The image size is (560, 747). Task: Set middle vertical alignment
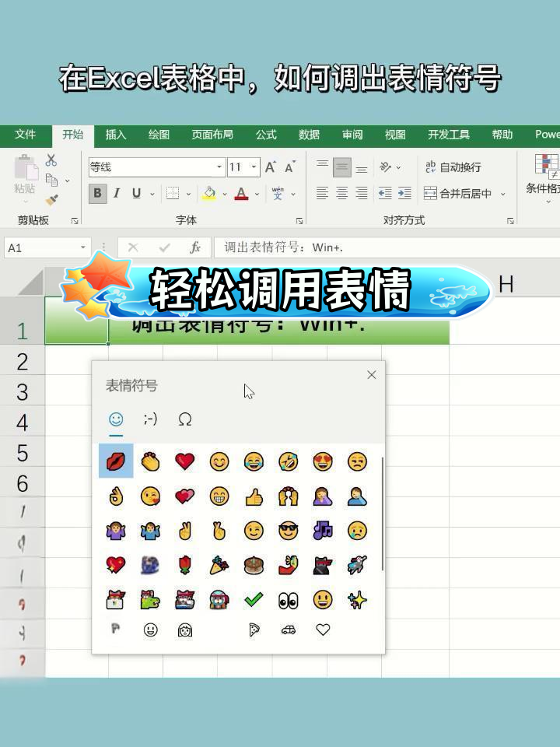tap(342, 167)
